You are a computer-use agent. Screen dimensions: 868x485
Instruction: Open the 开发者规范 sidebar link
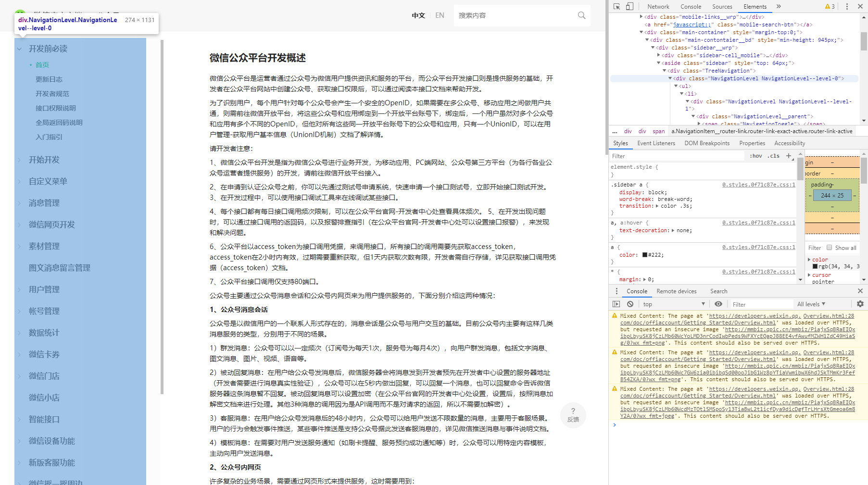coord(52,94)
